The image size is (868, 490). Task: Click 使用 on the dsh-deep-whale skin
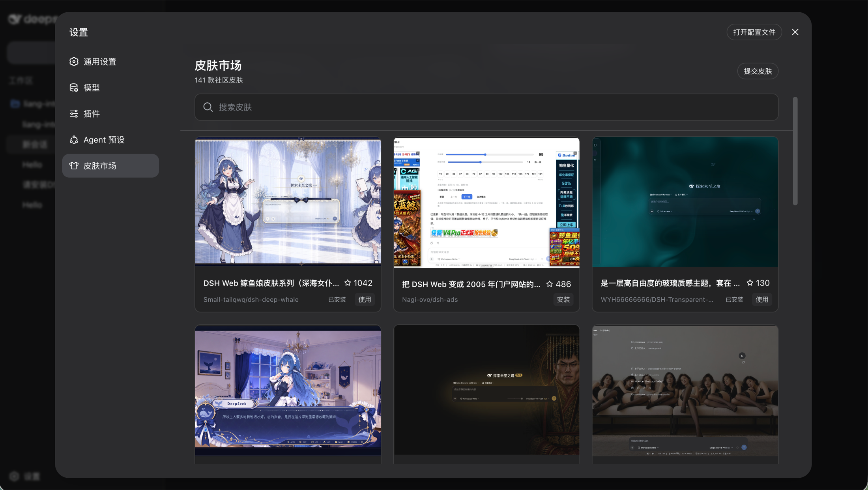pyautogui.click(x=365, y=299)
